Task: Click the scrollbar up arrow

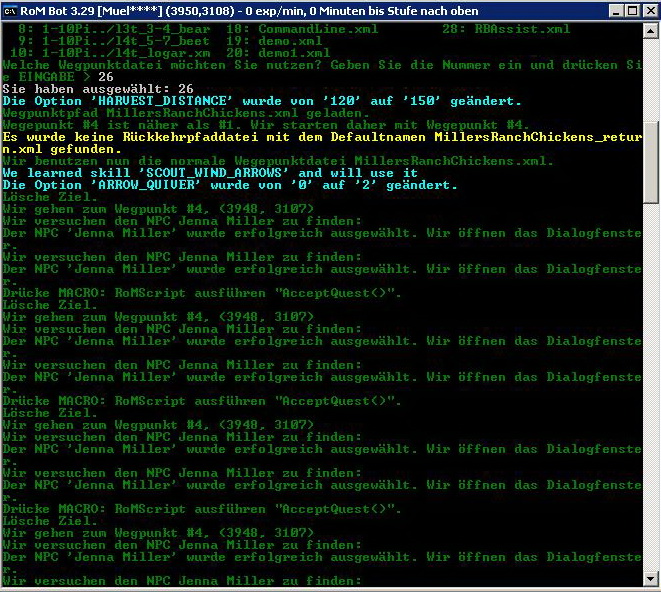Action: [x=651, y=30]
